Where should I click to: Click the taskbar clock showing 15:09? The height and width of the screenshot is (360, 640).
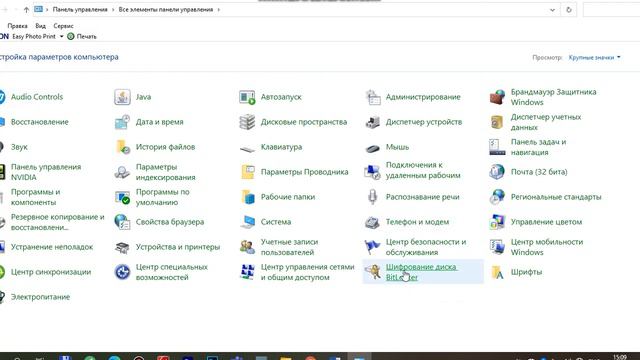pos(620,357)
